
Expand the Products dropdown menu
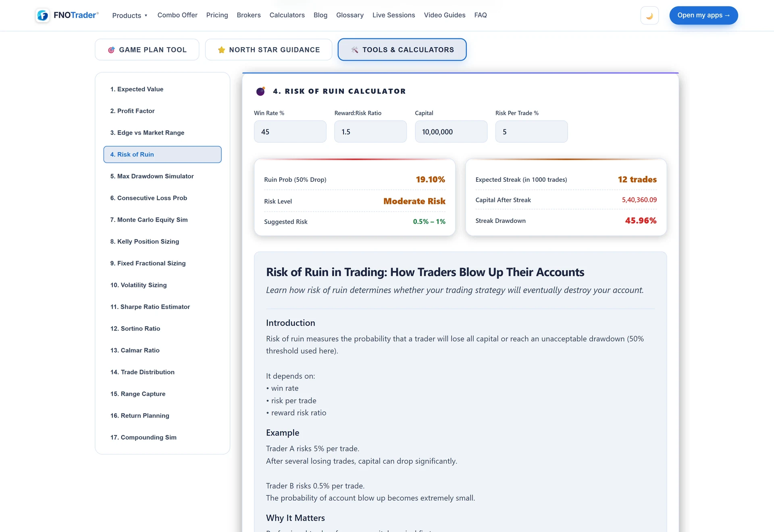130,15
